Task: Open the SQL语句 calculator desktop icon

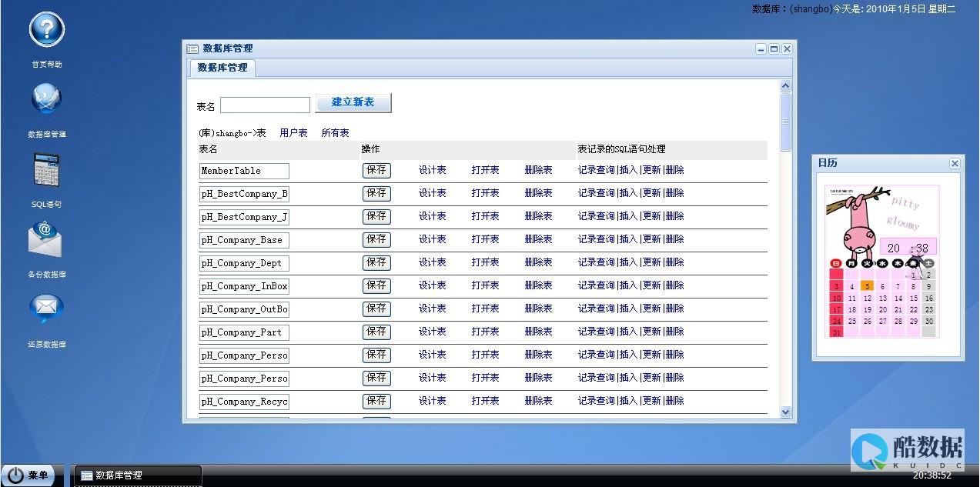Action: [46, 170]
